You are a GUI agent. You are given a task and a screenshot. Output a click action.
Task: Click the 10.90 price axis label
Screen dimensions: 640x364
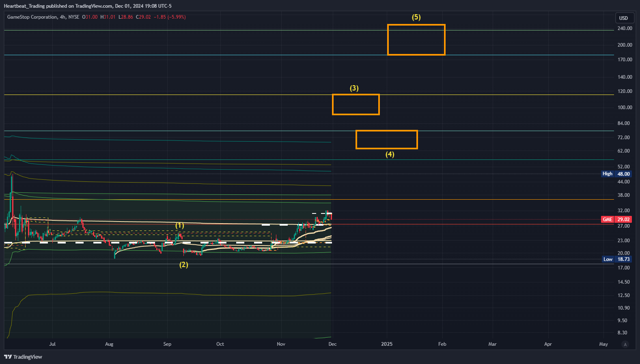(x=623, y=308)
